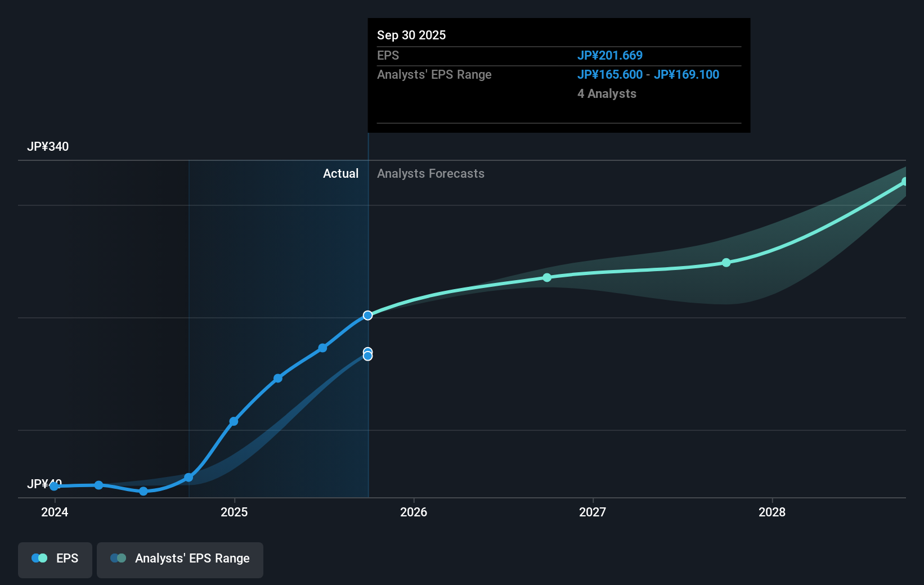Click the teal data point before 2028
The height and width of the screenshot is (585, 924).
point(726,262)
